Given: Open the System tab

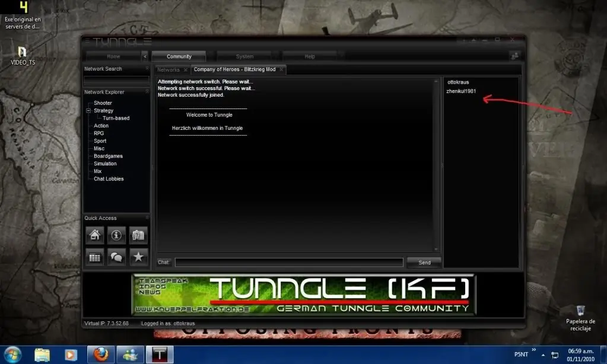Looking at the screenshot, I should (244, 56).
